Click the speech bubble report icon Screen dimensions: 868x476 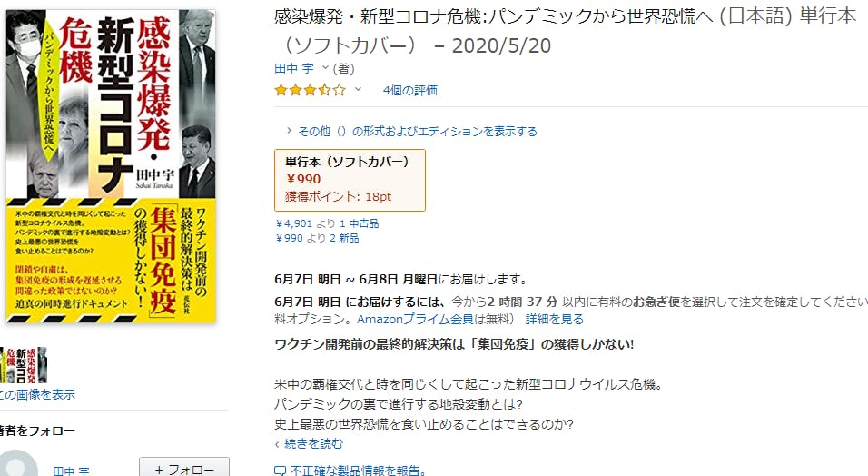click(281, 471)
